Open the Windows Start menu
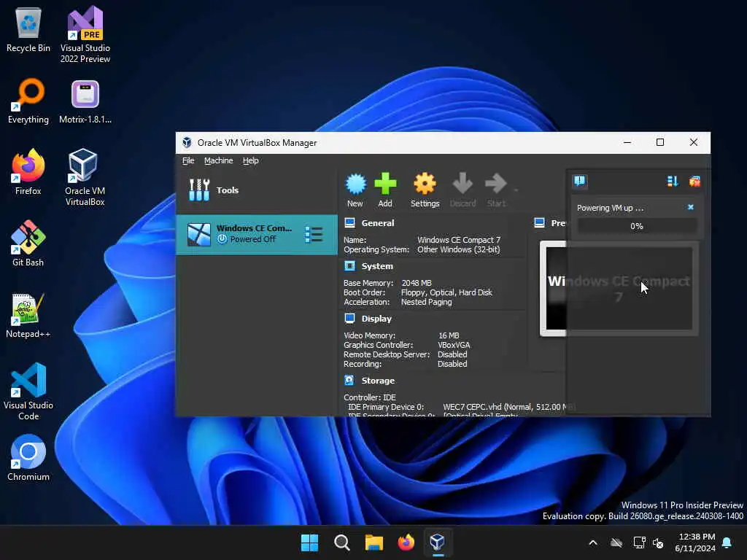 pos(309,542)
